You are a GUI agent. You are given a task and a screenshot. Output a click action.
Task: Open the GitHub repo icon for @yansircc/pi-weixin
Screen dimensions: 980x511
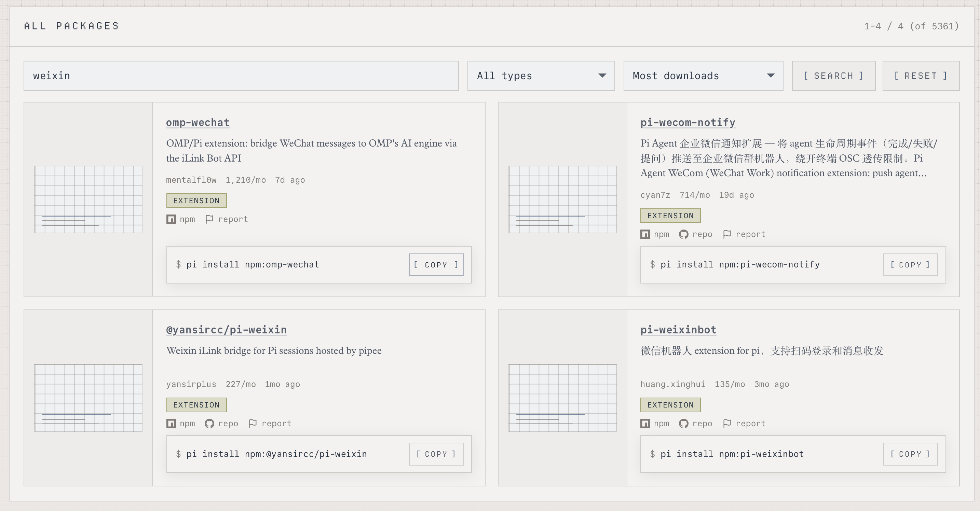point(209,424)
